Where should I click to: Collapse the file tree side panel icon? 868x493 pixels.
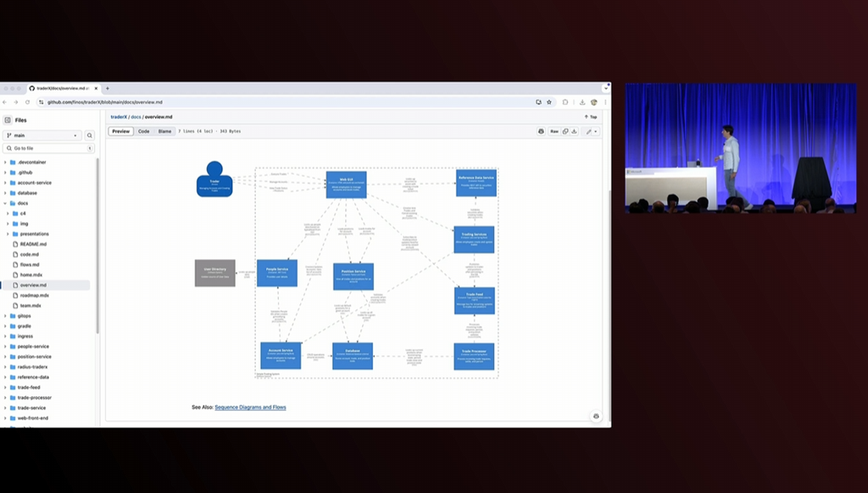click(8, 120)
